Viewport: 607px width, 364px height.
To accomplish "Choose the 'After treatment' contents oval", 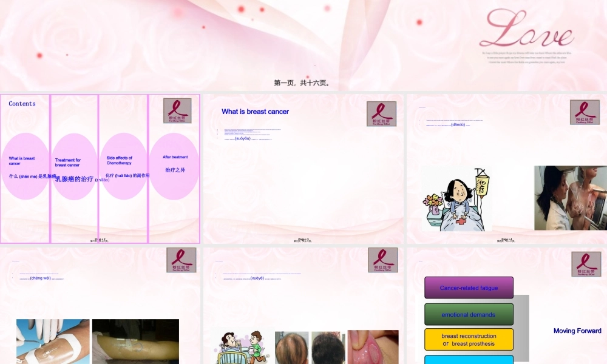I will (174, 166).
